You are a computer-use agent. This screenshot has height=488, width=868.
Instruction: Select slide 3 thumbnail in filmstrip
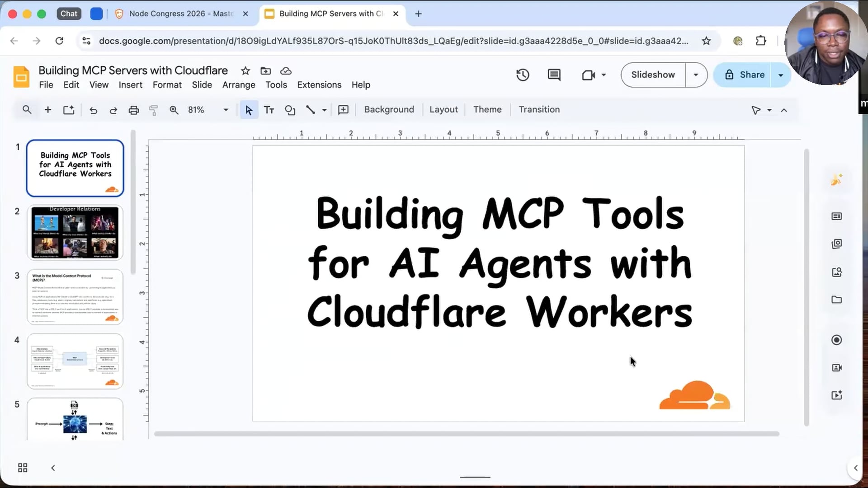pos(75,297)
